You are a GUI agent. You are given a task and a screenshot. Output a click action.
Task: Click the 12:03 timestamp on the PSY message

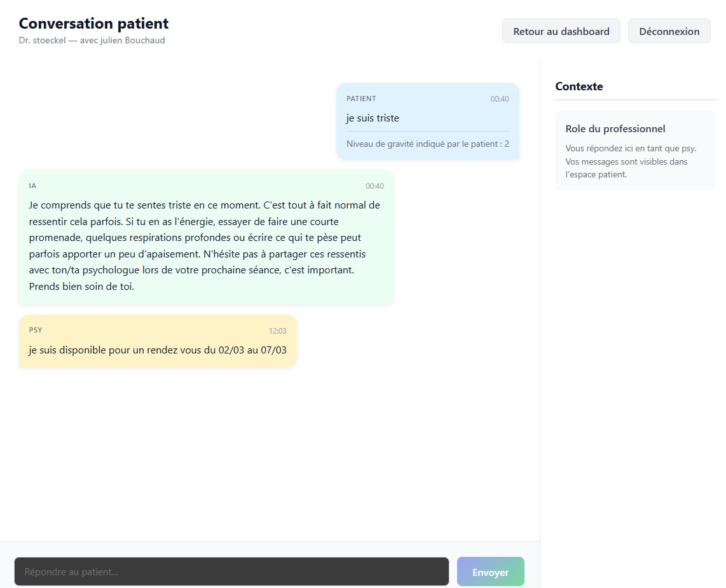tap(277, 331)
